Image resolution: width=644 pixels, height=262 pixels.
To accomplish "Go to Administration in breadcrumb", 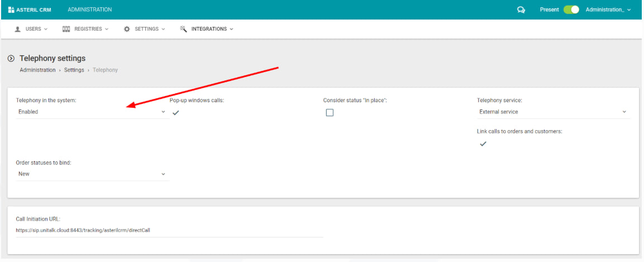I will pos(37,70).
